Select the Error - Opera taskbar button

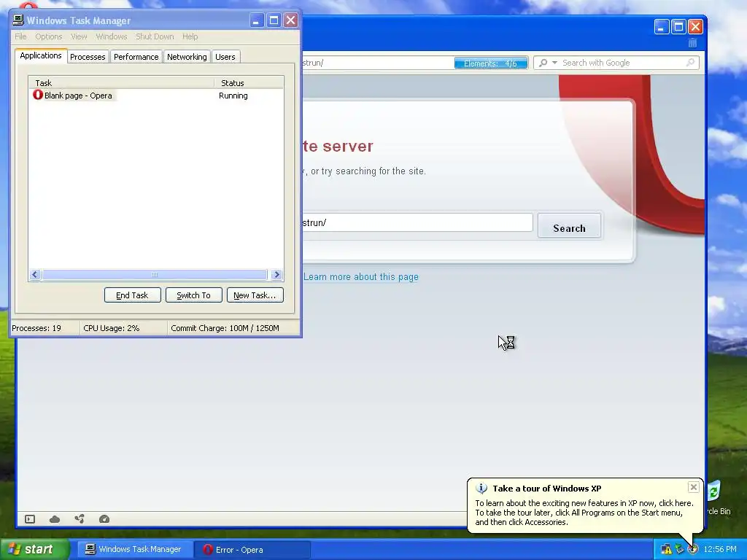[x=252, y=550]
